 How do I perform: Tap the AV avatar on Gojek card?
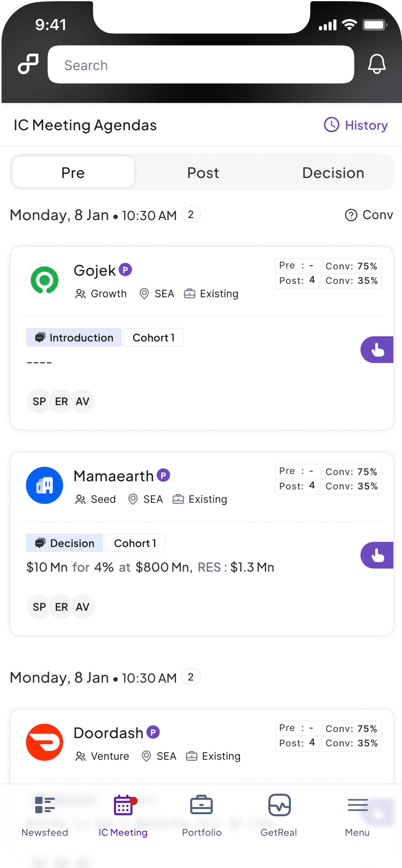82,401
